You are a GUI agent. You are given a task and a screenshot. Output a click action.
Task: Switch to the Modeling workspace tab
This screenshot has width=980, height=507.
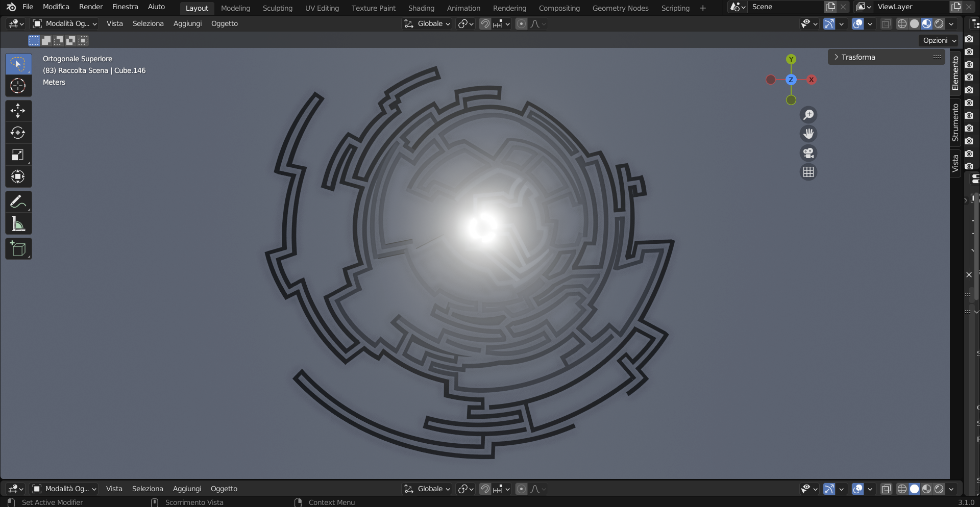click(235, 8)
